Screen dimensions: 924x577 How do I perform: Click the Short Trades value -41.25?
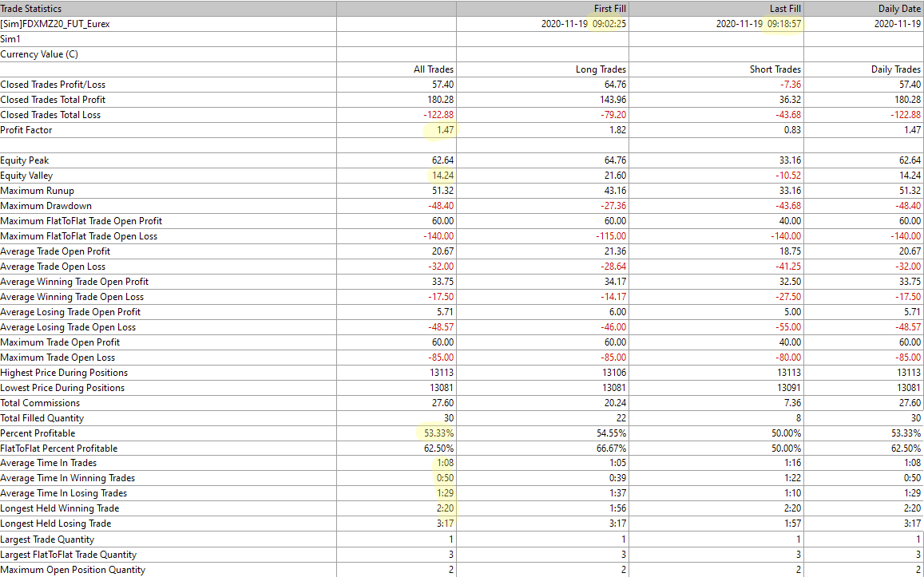[788, 267]
